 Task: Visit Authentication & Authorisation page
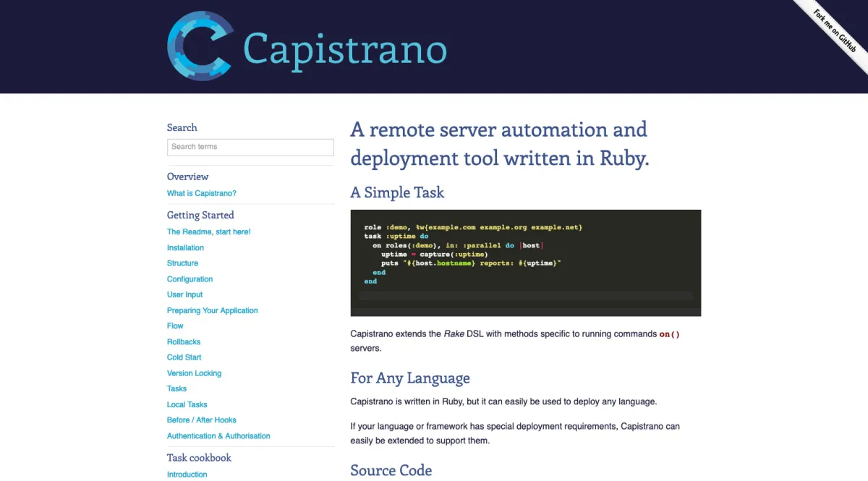[x=218, y=436]
